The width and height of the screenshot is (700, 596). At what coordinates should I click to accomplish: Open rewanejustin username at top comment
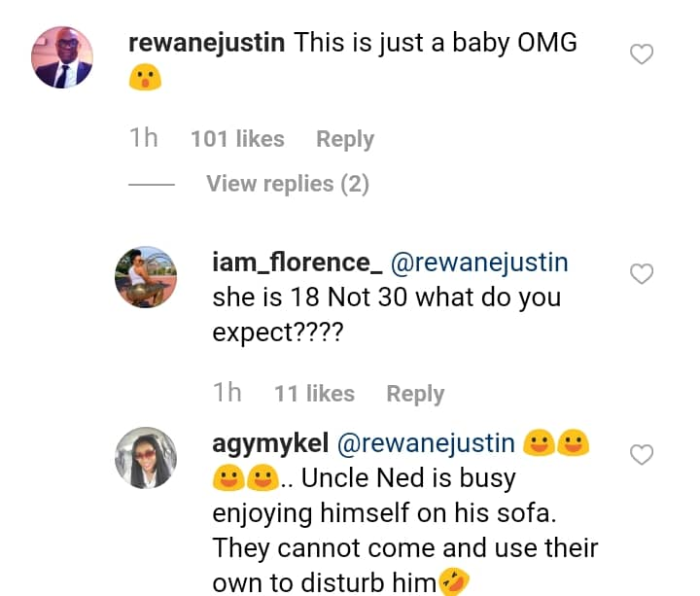(206, 43)
